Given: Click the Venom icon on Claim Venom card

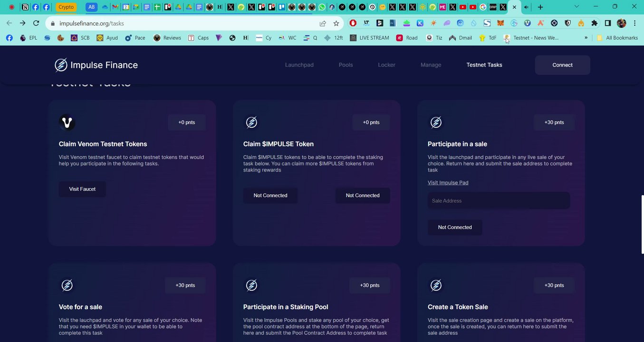Looking at the screenshot, I should click(x=67, y=123).
